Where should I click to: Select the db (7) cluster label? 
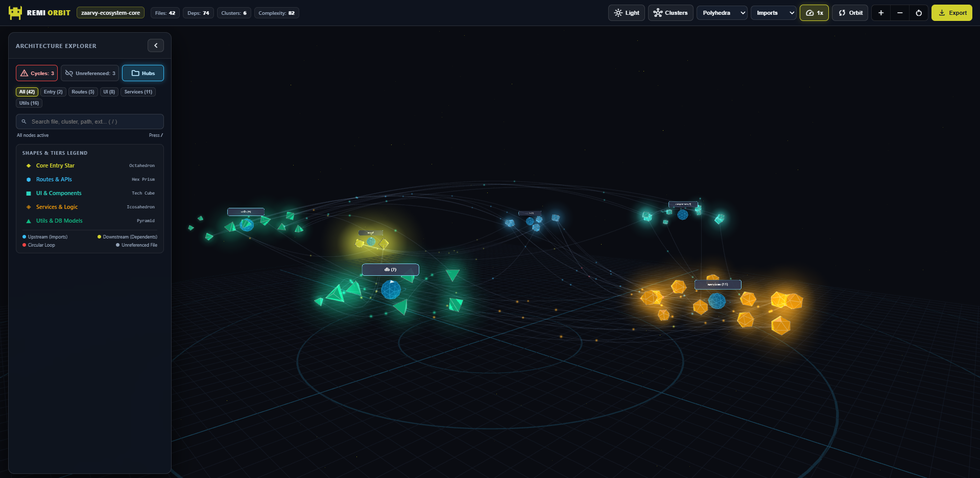coord(390,270)
